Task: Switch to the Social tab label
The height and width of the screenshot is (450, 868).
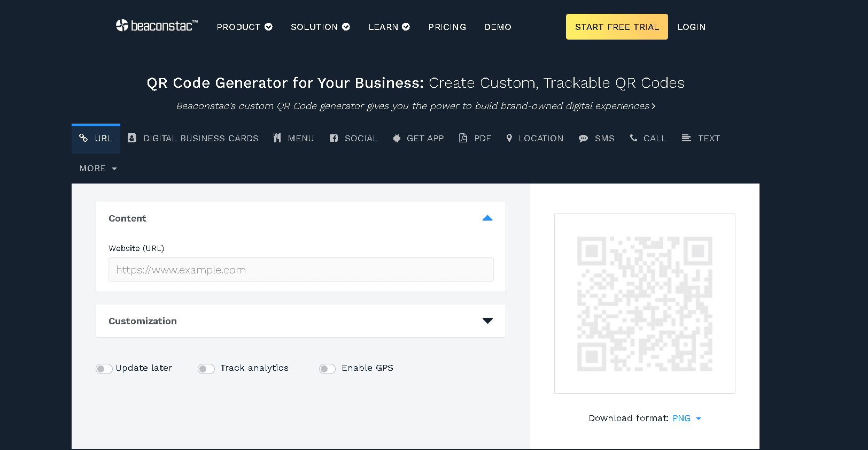Action: (x=361, y=138)
